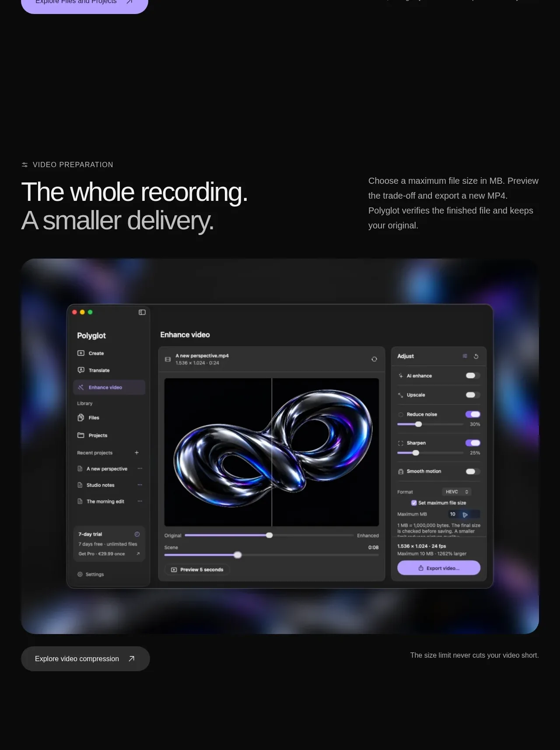Viewport: 560px width, 750px height.
Task: Open more options for A new perspective project
Action: point(140,469)
